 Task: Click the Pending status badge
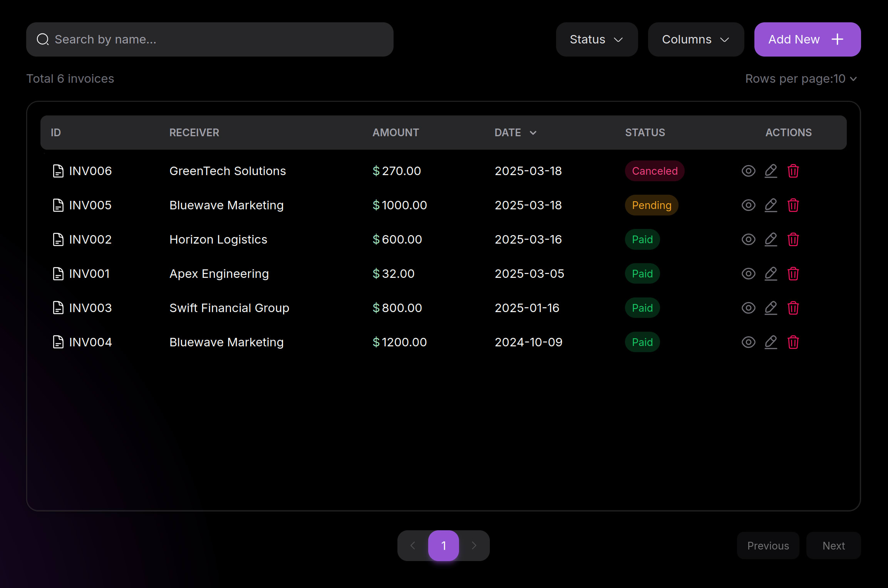click(651, 205)
